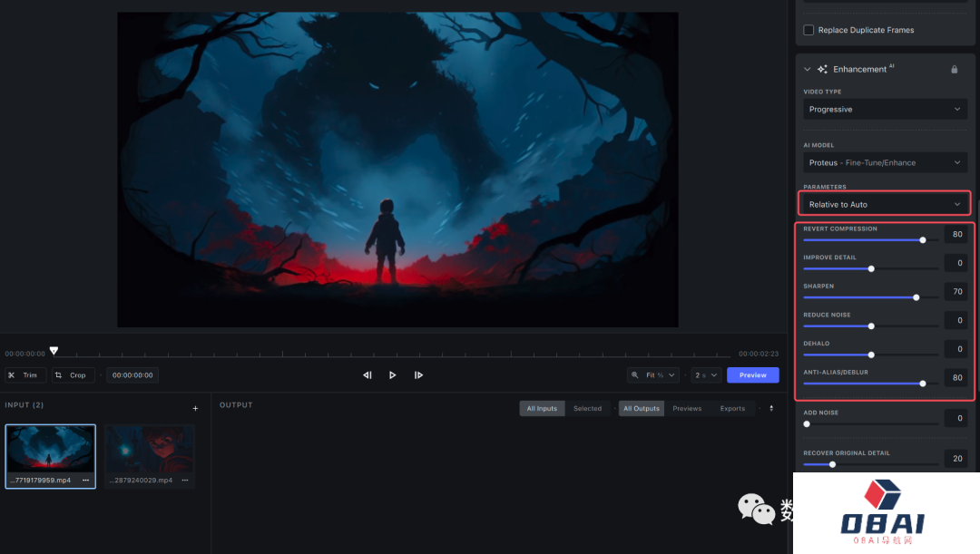This screenshot has width=980, height=554.
Task: Open the Relative to Auto parameters dropdown
Action: tap(884, 204)
